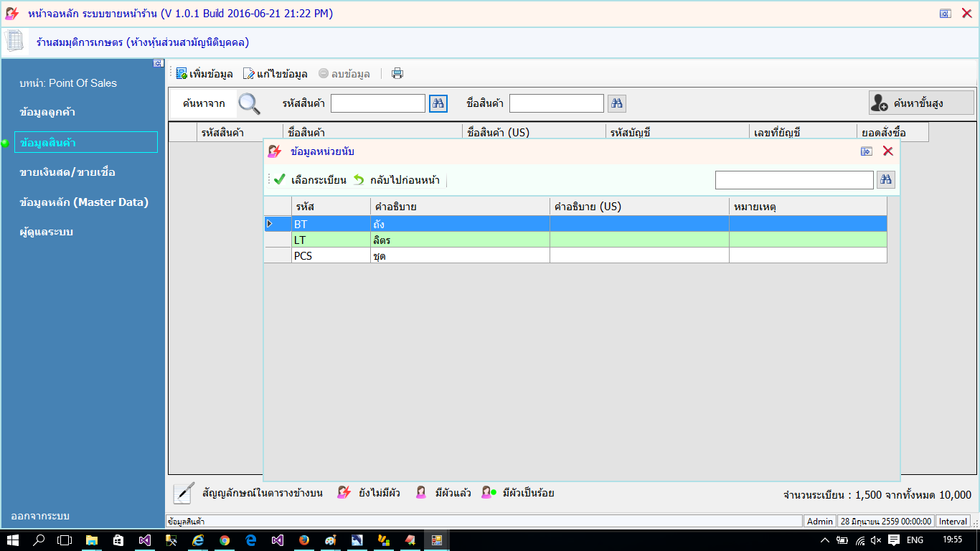Screen dimensions: 980x551
Task: Click the printer icon in toolbar
Action: [397, 73]
